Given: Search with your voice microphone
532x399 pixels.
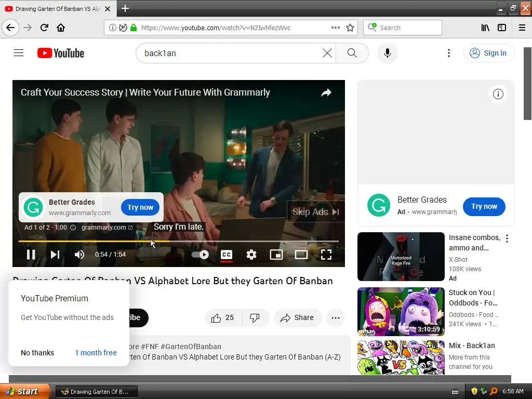Looking at the screenshot, I should click(387, 53).
